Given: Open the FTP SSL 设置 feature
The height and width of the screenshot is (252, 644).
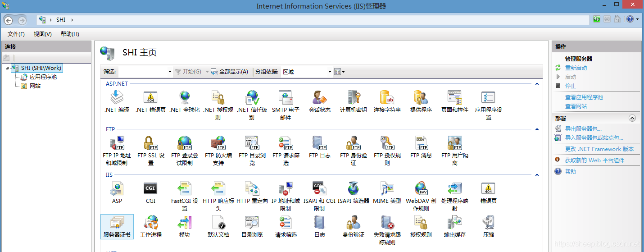Looking at the screenshot, I should pos(151,151).
